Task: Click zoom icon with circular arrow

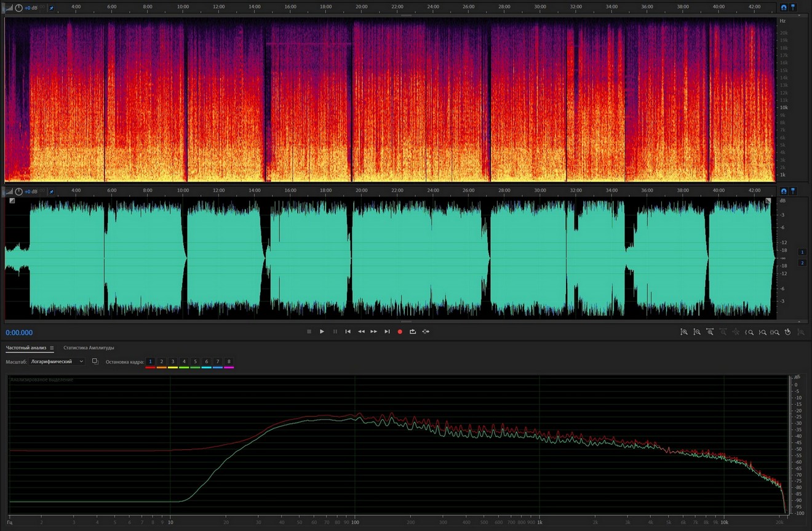Action: (x=788, y=332)
